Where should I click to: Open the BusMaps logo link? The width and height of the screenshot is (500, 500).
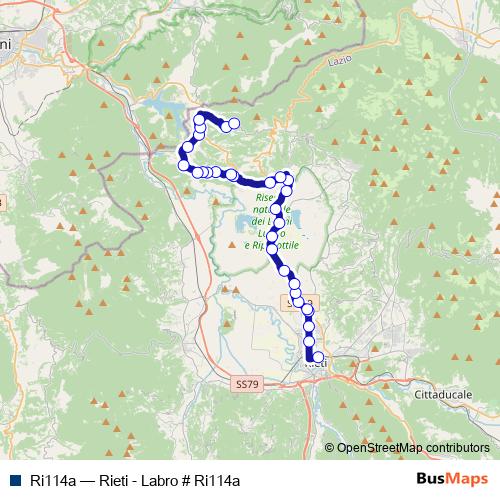click(452, 479)
